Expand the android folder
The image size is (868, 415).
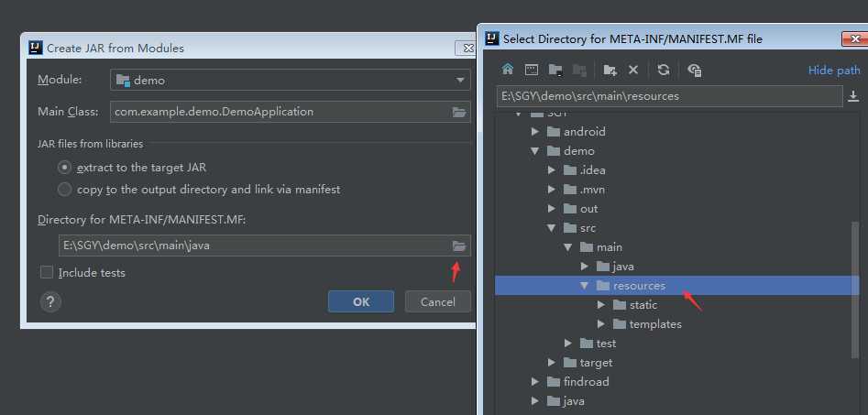coord(534,132)
